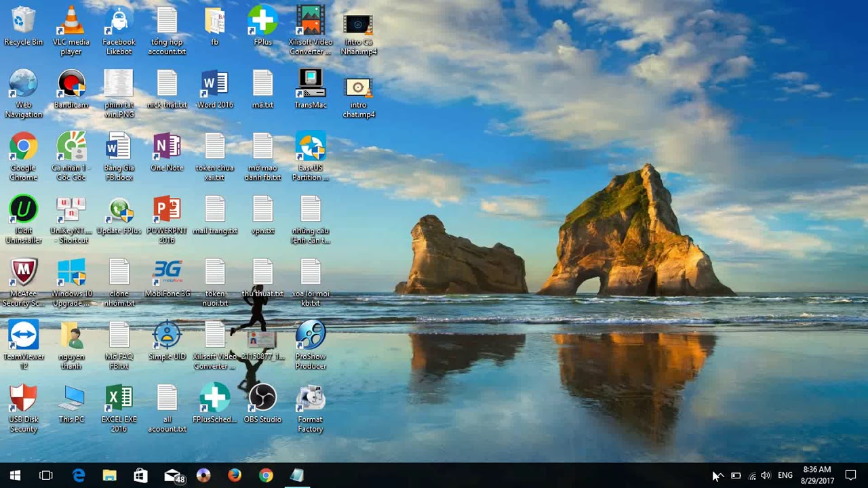Select the TransMac desktop icon
The width and height of the screenshot is (868, 488).
[x=311, y=89]
